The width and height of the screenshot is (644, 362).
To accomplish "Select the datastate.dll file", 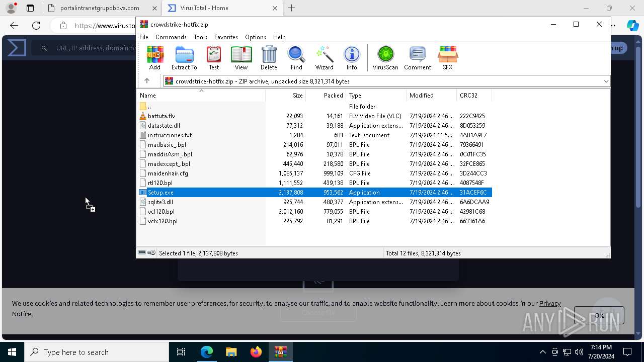I will (x=315, y=126).
